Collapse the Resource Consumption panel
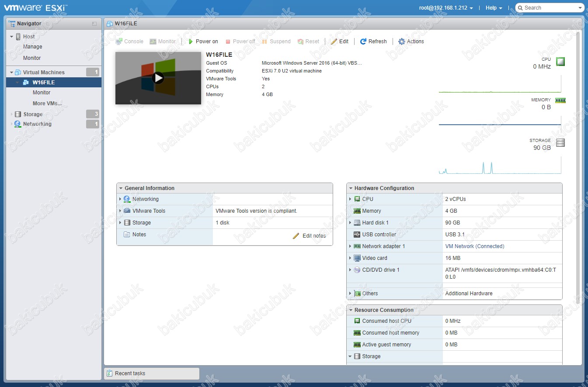Image resolution: width=588 pixels, height=387 pixels. click(x=351, y=310)
